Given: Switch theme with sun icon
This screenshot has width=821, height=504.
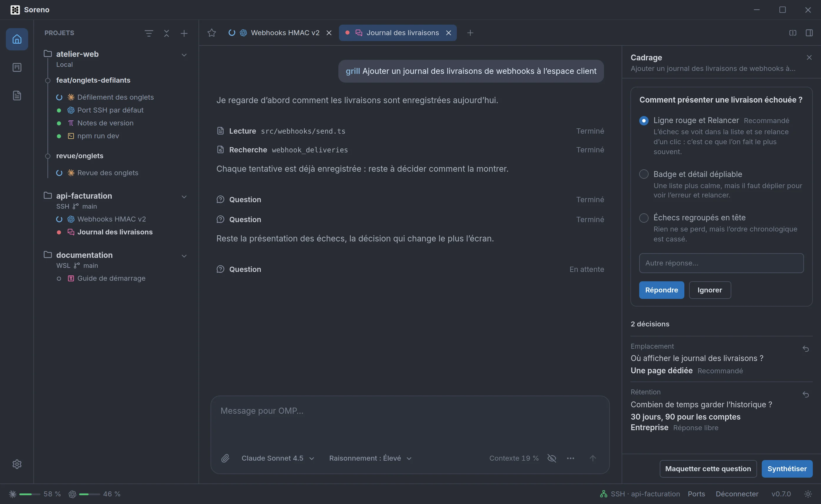Looking at the screenshot, I should click(808, 494).
